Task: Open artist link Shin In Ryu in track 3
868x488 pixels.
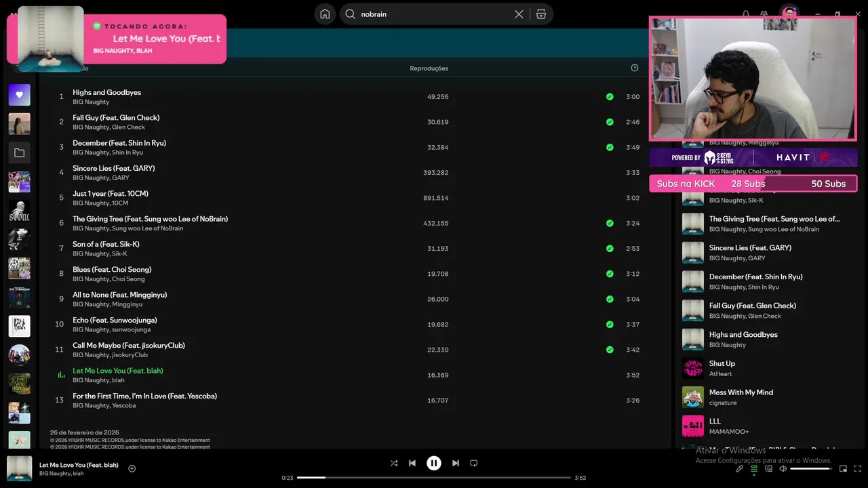Action: (127, 152)
